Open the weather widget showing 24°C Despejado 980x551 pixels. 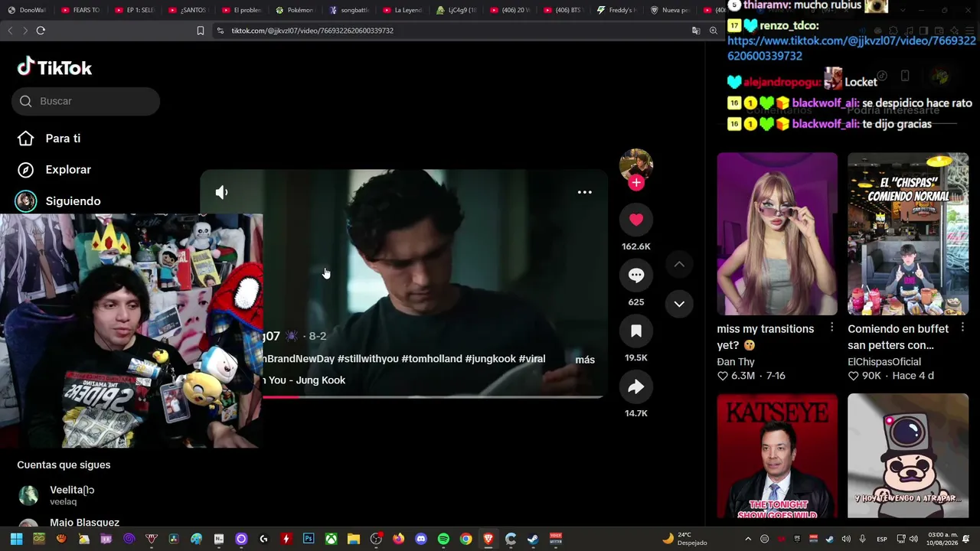(x=684, y=539)
